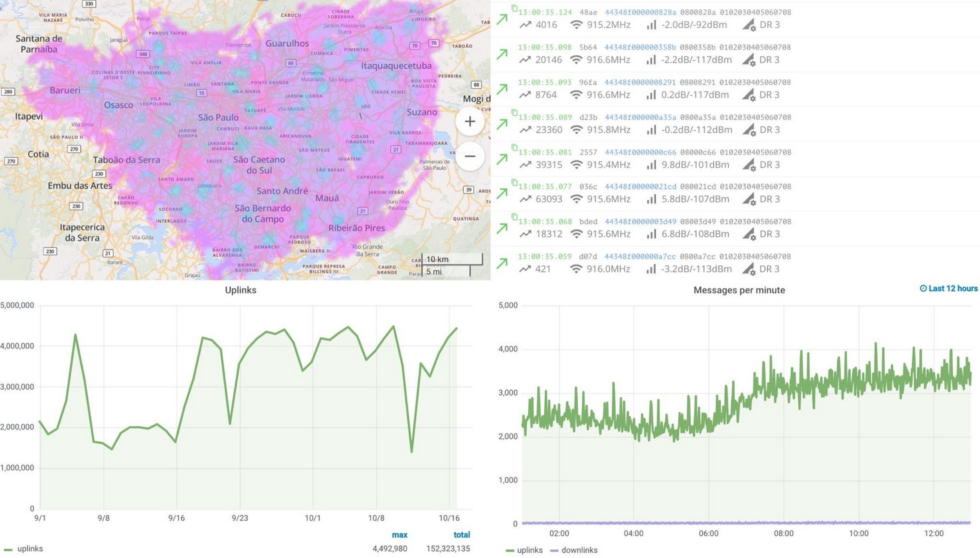Viewport: 980px width, 558px height.
Task: Click signal reading 5.8dB/-107dBm
Action: (695, 199)
